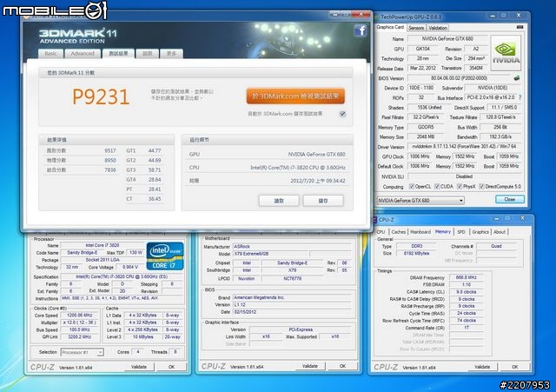Click the 2048 MB memory size value
The height and width of the screenshot is (392, 556).
(x=426, y=136)
